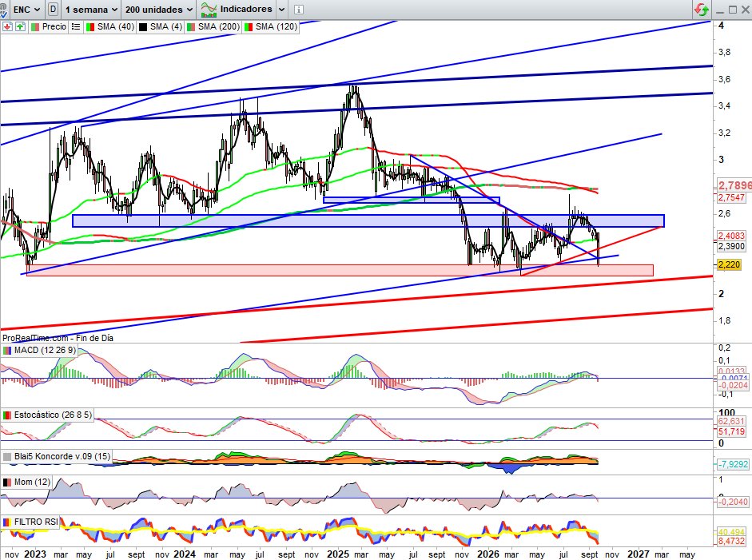752x560 pixels.
Task: Click the SMA (40) color swatch
Action: pyautogui.click(x=90, y=27)
